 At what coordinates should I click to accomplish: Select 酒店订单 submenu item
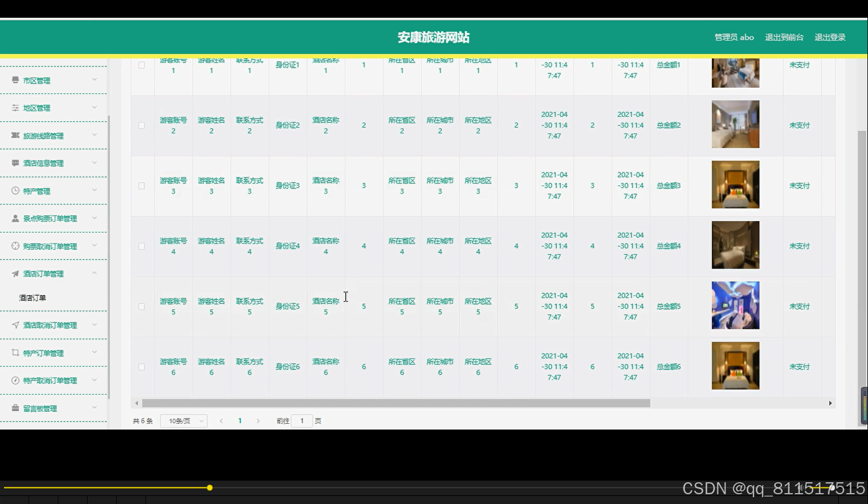point(33,298)
